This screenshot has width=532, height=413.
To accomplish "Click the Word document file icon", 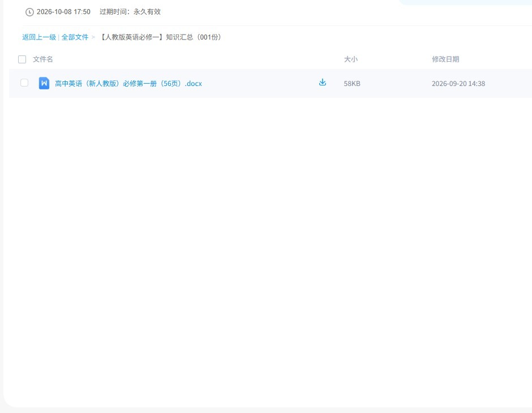I will coord(44,83).
